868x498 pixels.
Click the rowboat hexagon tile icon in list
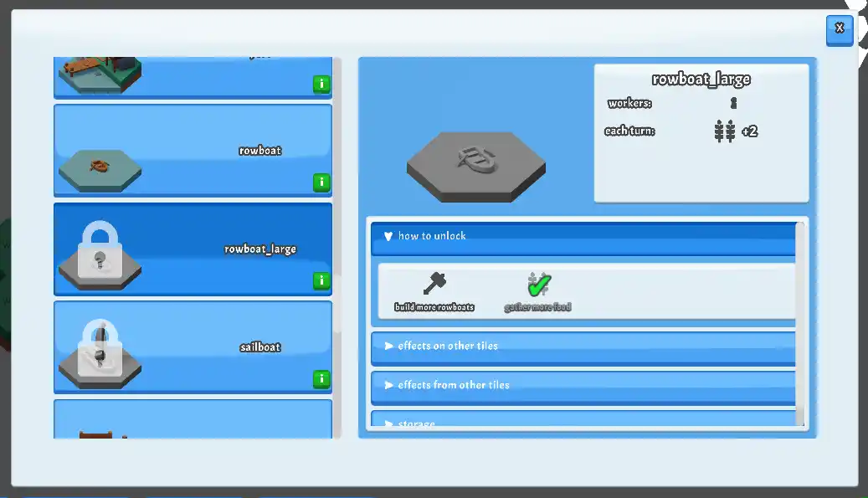tap(100, 168)
